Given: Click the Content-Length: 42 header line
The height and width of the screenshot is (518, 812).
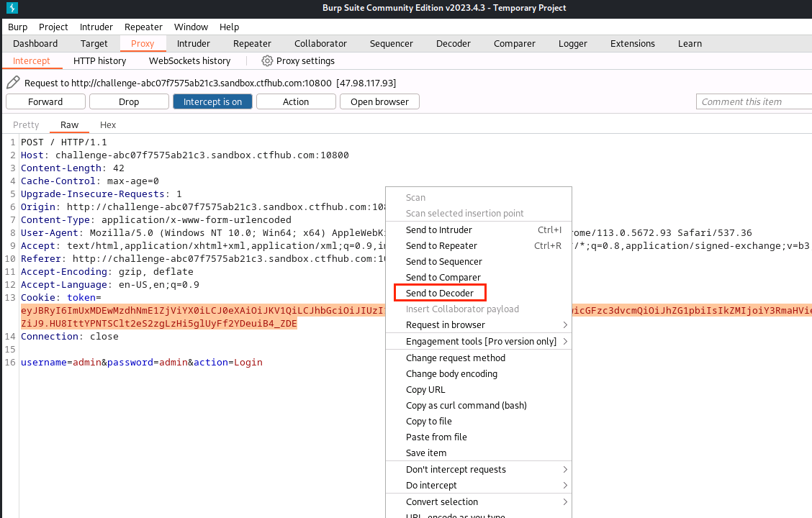Looking at the screenshot, I should [x=73, y=168].
